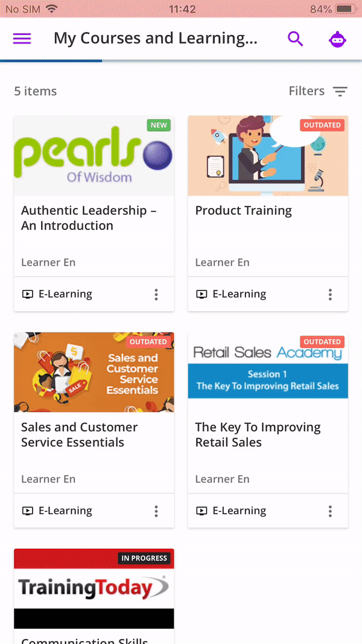Click E-Learning screen icon on Authentic Leadership card
The image size is (362, 644).
[27, 295]
